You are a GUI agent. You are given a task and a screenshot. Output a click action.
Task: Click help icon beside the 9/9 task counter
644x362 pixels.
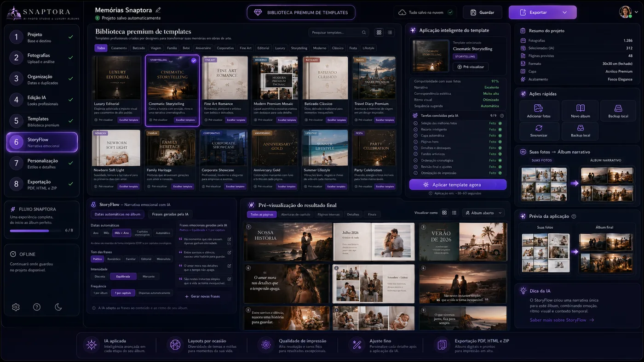pyautogui.click(x=502, y=116)
